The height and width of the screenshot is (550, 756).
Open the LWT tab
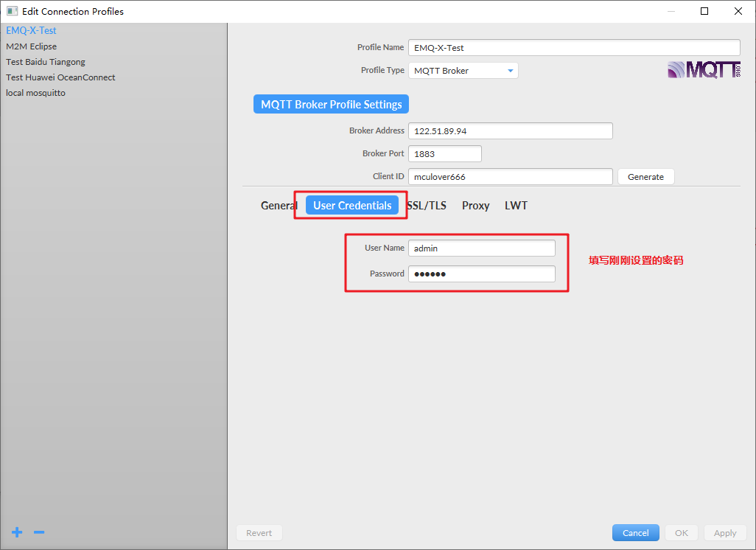516,206
